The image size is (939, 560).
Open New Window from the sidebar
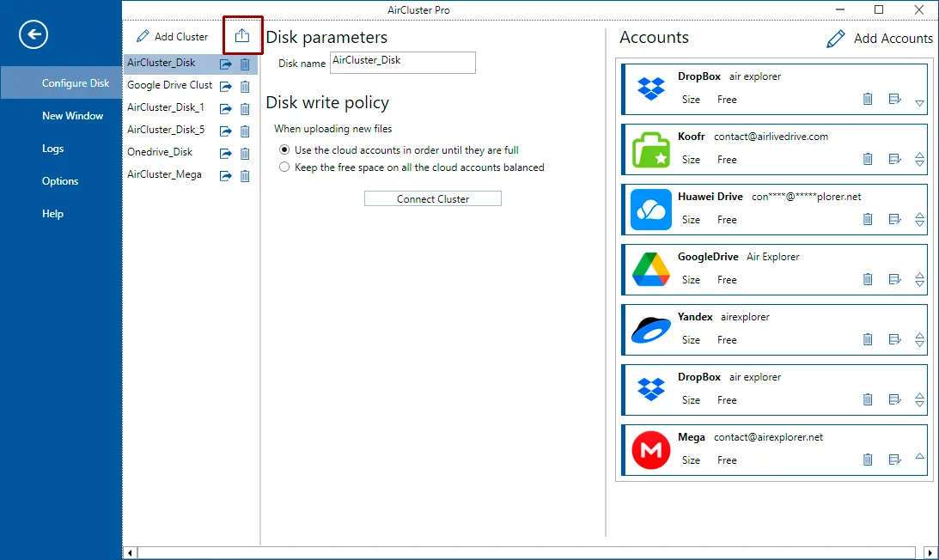(x=72, y=116)
